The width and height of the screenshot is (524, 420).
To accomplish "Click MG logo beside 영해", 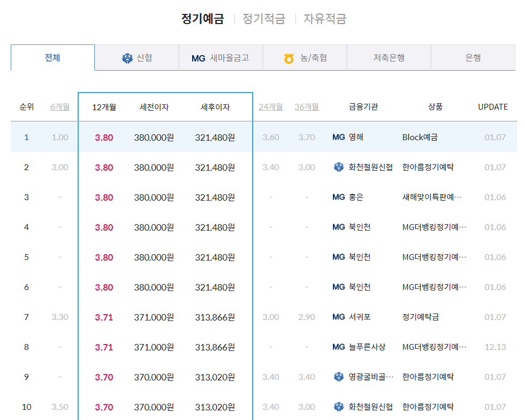I will [338, 138].
